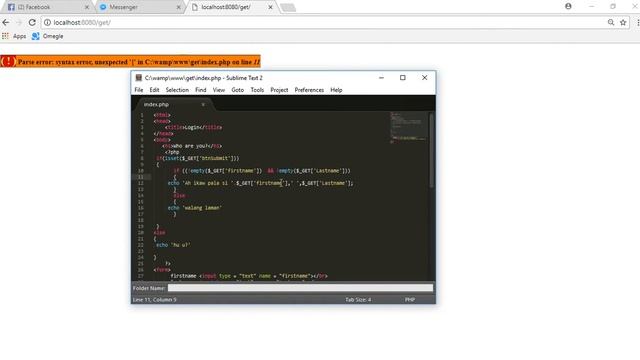Close the Messenger tab
The width and height of the screenshot is (640, 360).
point(178,7)
